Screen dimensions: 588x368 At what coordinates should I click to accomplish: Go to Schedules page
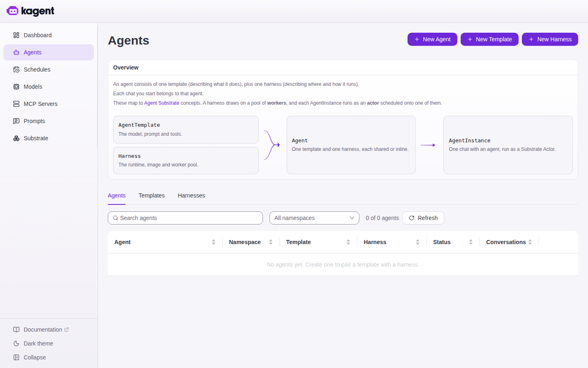(x=49, y=70)
